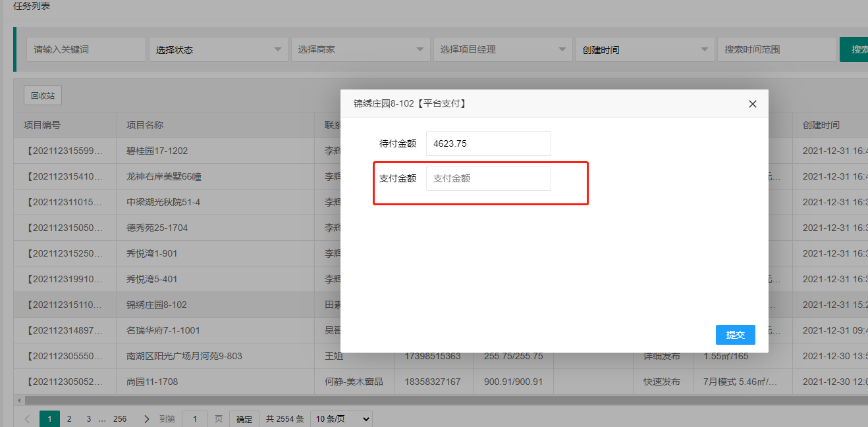868x427 pixels.
Task: Click the green 搜索 button
Action: click(854, 49)
